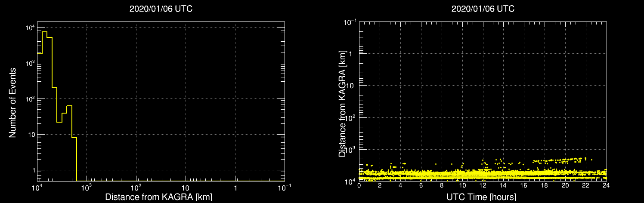Click the UTC time tick label 18
The width and height of the screenshot is (644, 203).
point(545,185)
